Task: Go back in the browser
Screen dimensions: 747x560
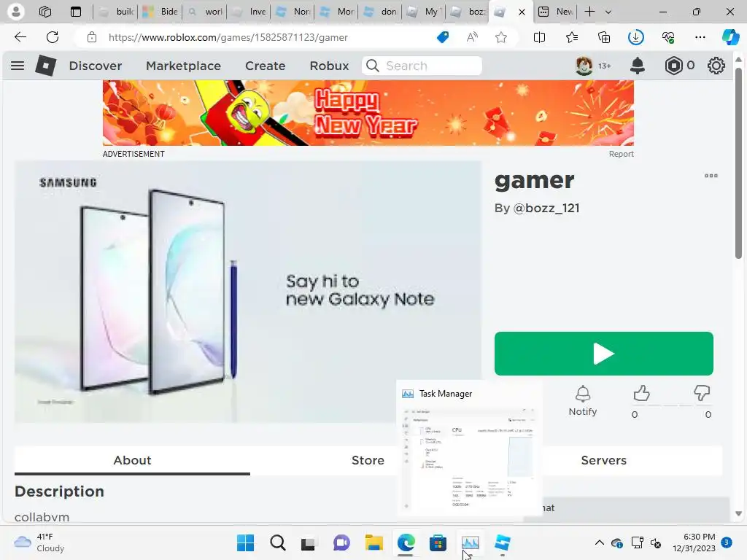Action: click(20, 37)
